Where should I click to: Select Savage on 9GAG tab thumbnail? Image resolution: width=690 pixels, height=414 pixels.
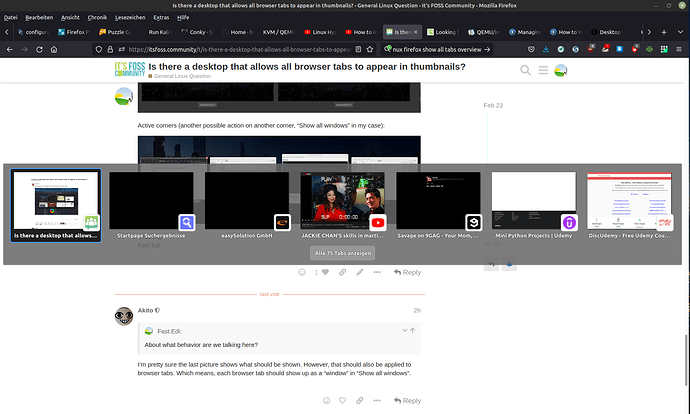click(438, 205)
